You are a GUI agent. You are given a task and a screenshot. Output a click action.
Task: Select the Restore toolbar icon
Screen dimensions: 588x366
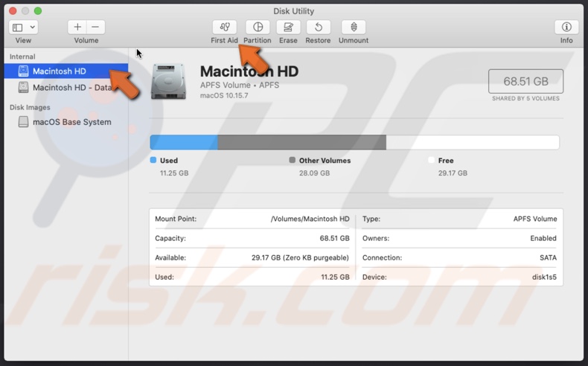coord(318,28)
